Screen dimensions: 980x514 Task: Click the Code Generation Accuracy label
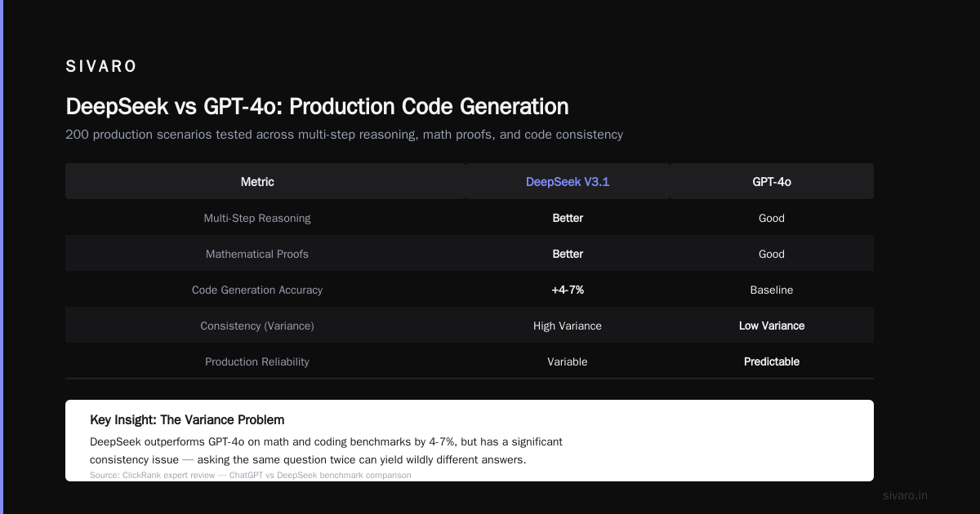[257, 290]
